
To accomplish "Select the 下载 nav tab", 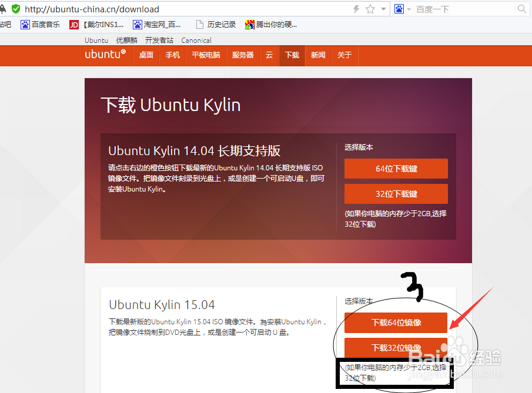I will coord(292,55).
